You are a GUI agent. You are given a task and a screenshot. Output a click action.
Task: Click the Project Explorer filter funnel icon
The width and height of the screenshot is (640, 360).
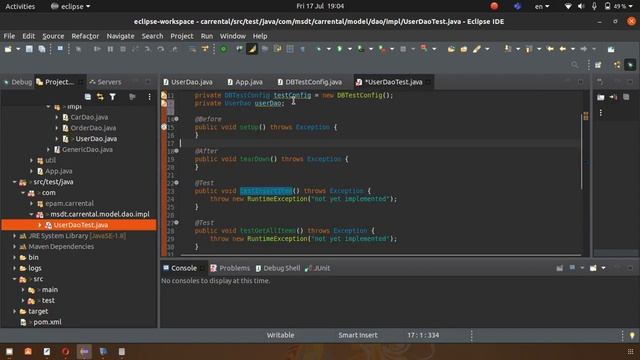(113, 97)
